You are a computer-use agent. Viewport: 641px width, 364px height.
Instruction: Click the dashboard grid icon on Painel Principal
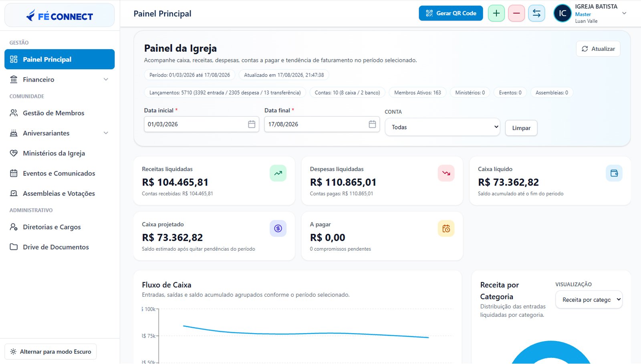[14, 59]
